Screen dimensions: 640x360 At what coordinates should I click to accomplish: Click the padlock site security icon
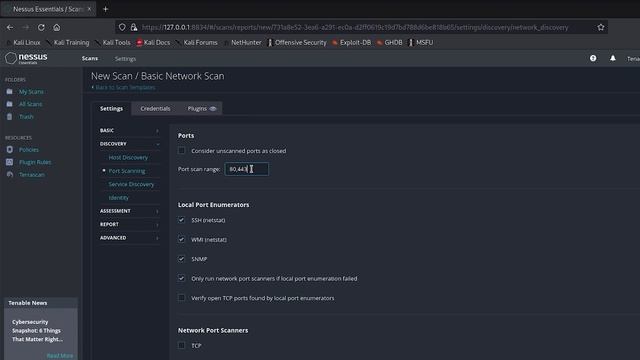[x=134, y=27]
